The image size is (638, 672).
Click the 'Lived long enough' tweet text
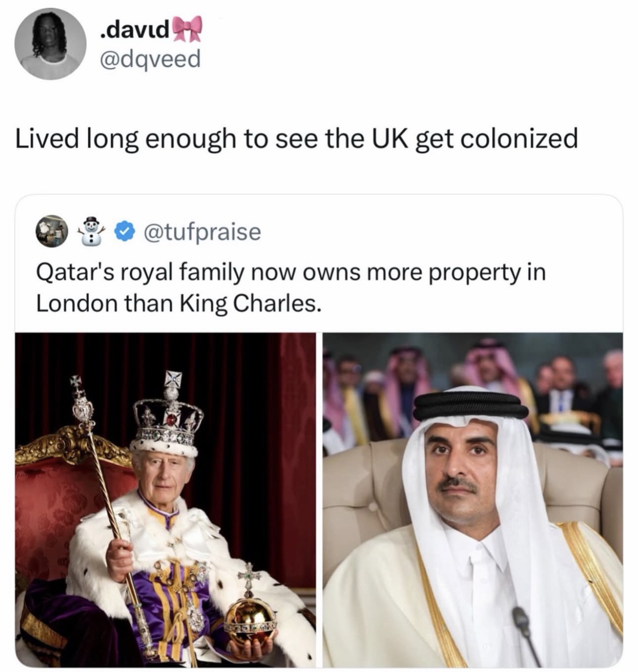point(296,139)
